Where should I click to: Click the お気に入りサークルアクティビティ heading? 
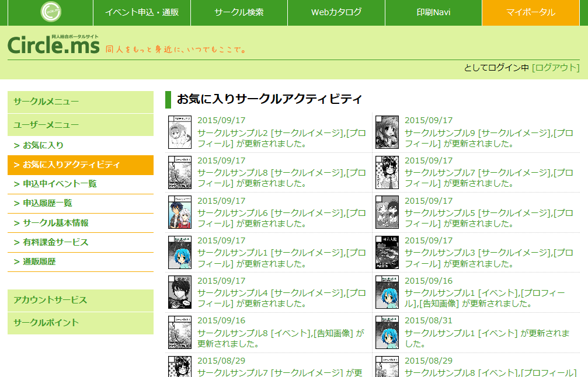269,99
